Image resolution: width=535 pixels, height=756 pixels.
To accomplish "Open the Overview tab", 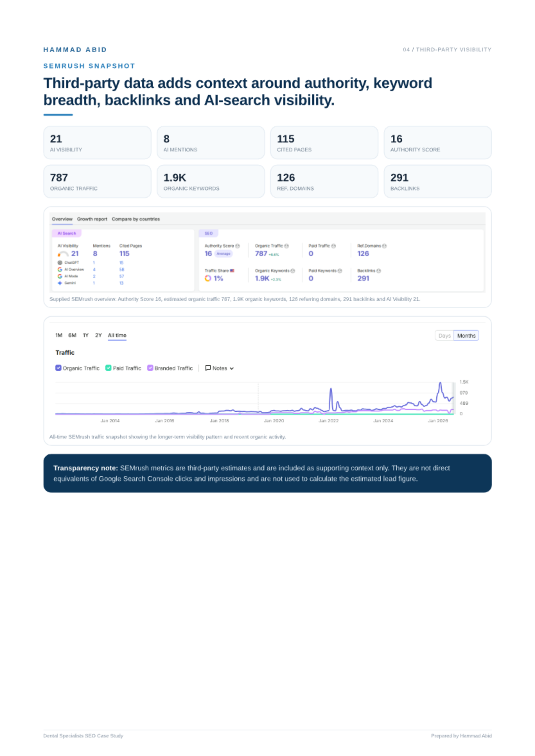I will click(x=62, y=219).
